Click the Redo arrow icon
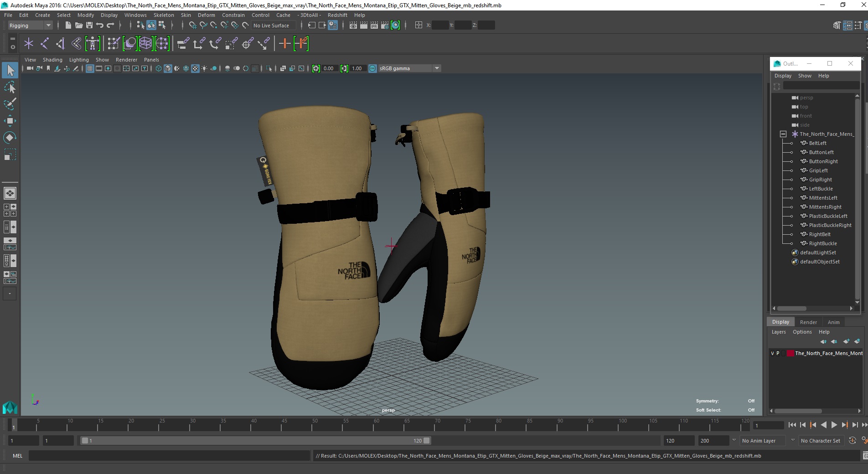The height and width of the screenshot is (474, 868). click(111, 26)
